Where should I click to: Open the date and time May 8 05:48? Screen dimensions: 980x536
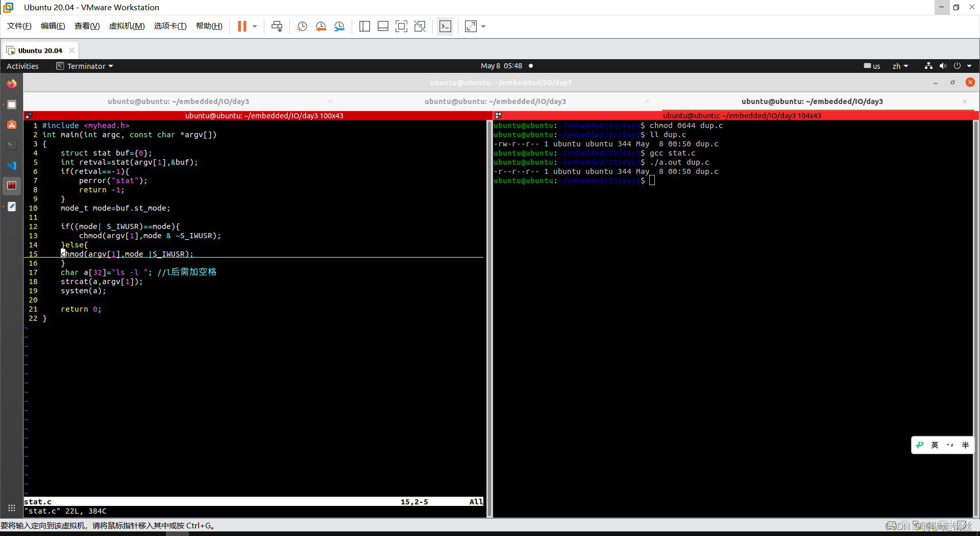click(x=501, y=66)
